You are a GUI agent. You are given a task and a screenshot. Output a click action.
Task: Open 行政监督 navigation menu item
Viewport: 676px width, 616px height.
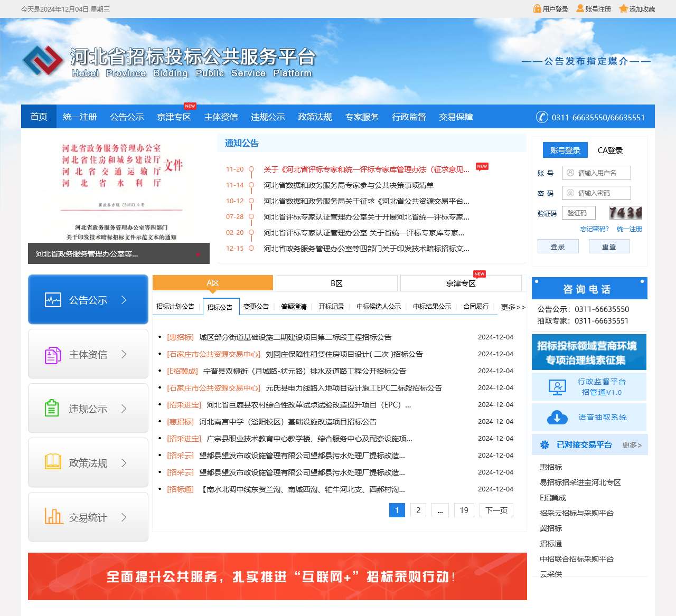[409, 117]
